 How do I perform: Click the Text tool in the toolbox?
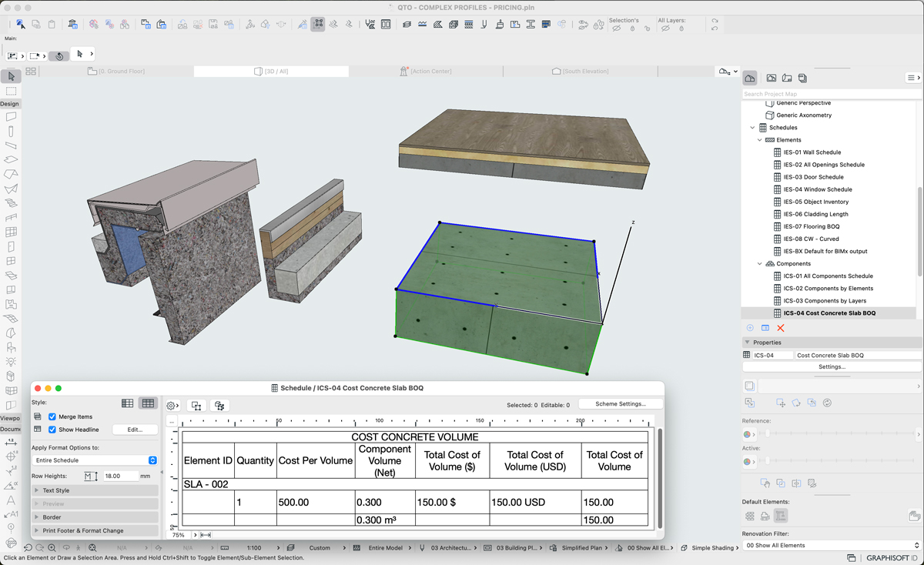11,500
